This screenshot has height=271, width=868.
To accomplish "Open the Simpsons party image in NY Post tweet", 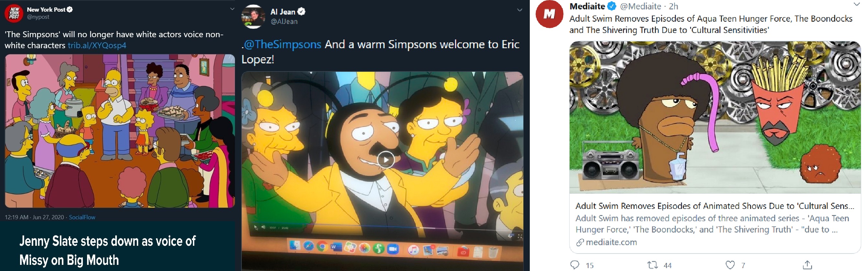I will (x=120, y=131).
